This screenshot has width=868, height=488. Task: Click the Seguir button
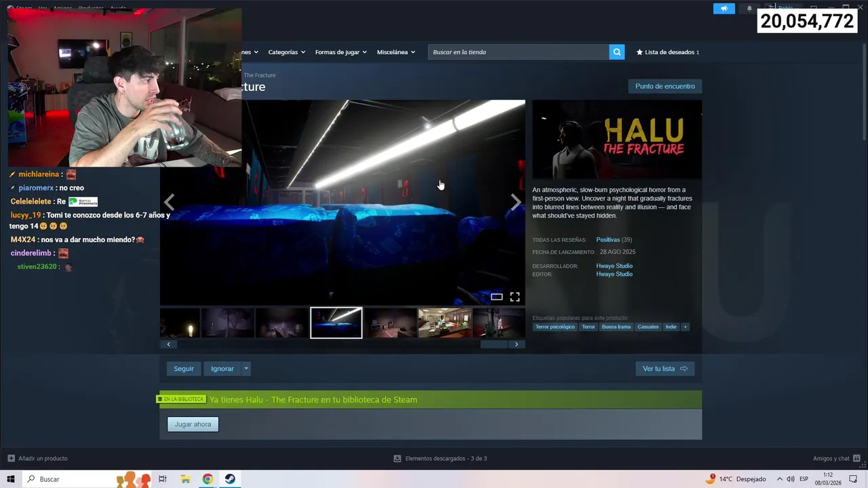[x=184, y=369]
